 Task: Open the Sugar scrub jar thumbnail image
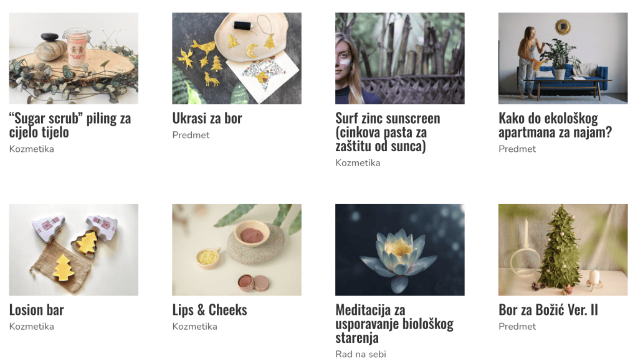pyautogui.click(x=74, y=58)
